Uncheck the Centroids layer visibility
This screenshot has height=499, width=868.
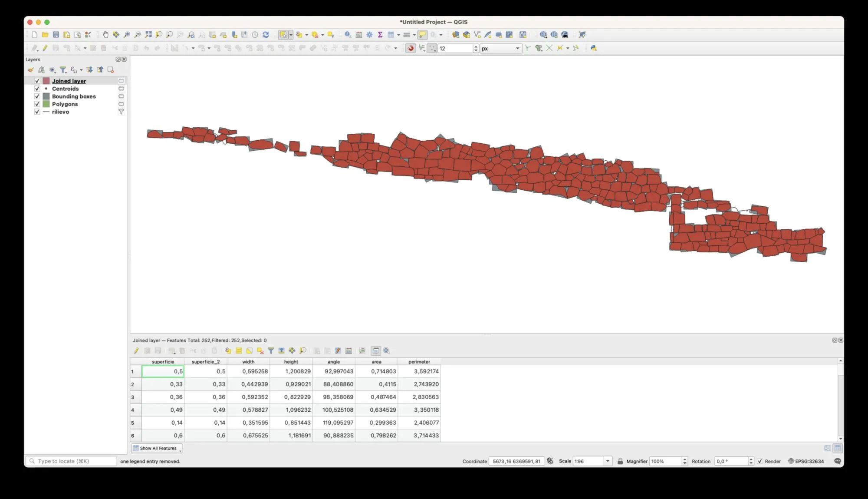tap(37, 89)
